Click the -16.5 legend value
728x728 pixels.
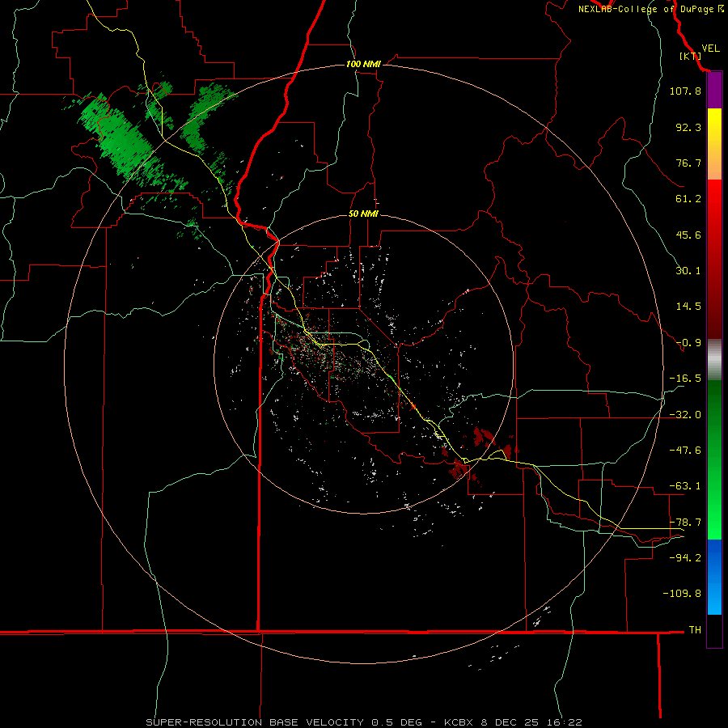pos(685,379)
